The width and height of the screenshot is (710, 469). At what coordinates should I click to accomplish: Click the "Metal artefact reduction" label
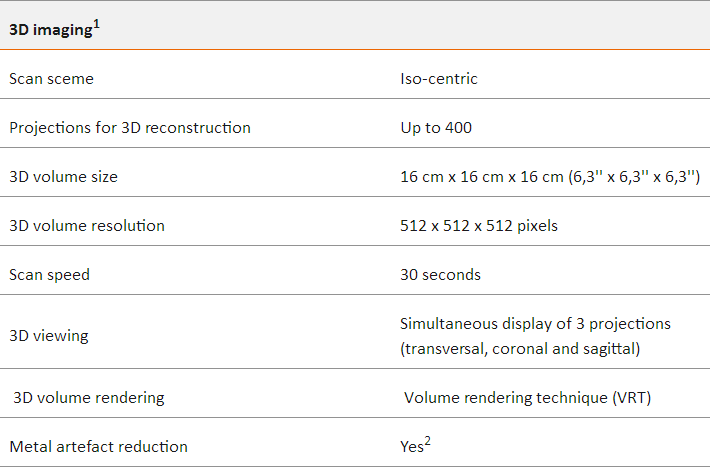point(98,447)
